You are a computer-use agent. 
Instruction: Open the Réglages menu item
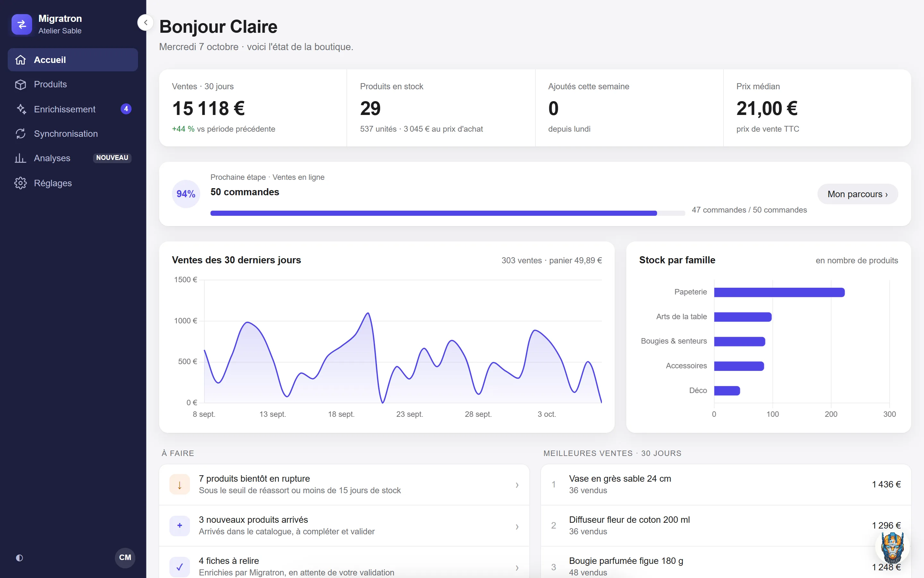[73, 183]
